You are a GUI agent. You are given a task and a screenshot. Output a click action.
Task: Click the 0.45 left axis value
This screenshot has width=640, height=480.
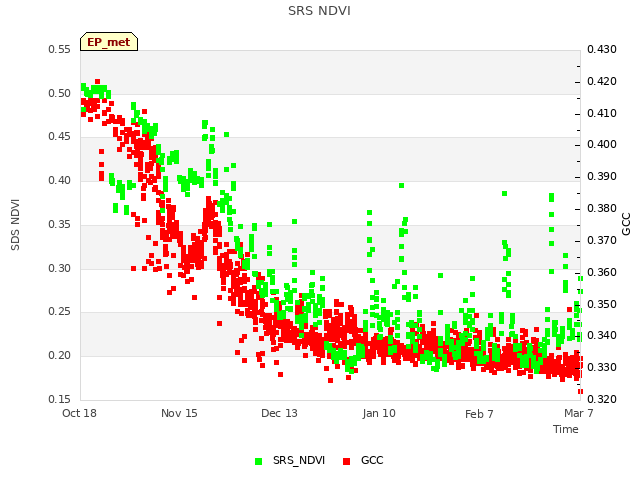(59, 136)
